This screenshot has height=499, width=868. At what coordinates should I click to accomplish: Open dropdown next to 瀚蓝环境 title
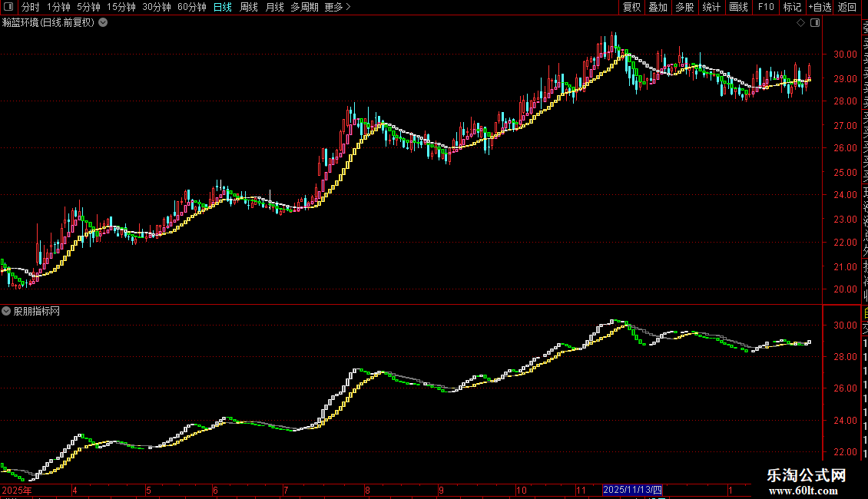tap(103, 23)
